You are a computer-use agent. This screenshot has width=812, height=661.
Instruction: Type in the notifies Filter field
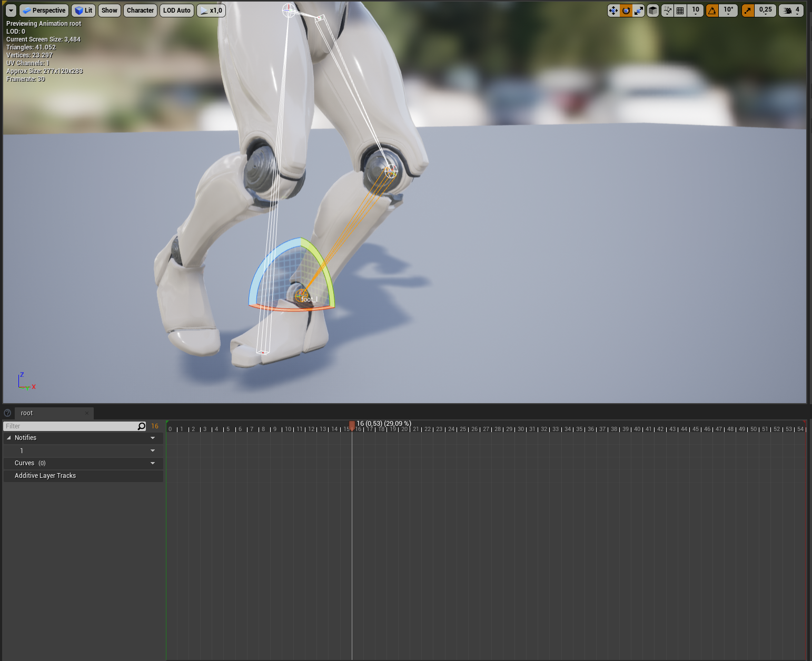[68, 426]
